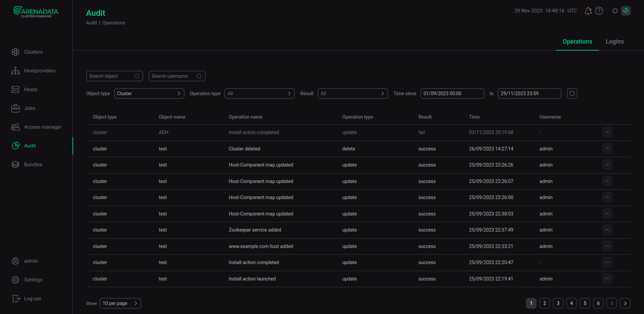Switch to the Operations tab
The height and width of the screenshot is (314, 644).
577,42
